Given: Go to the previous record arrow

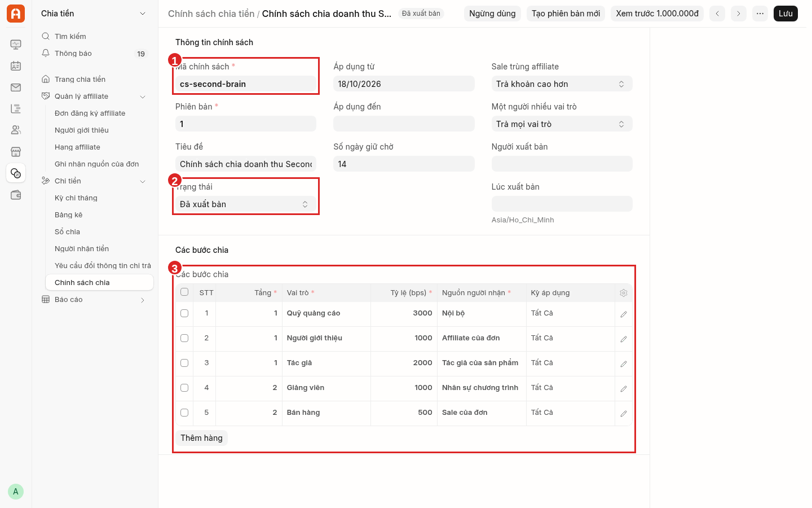Looking at the screenshot, I should click(717, 14).
